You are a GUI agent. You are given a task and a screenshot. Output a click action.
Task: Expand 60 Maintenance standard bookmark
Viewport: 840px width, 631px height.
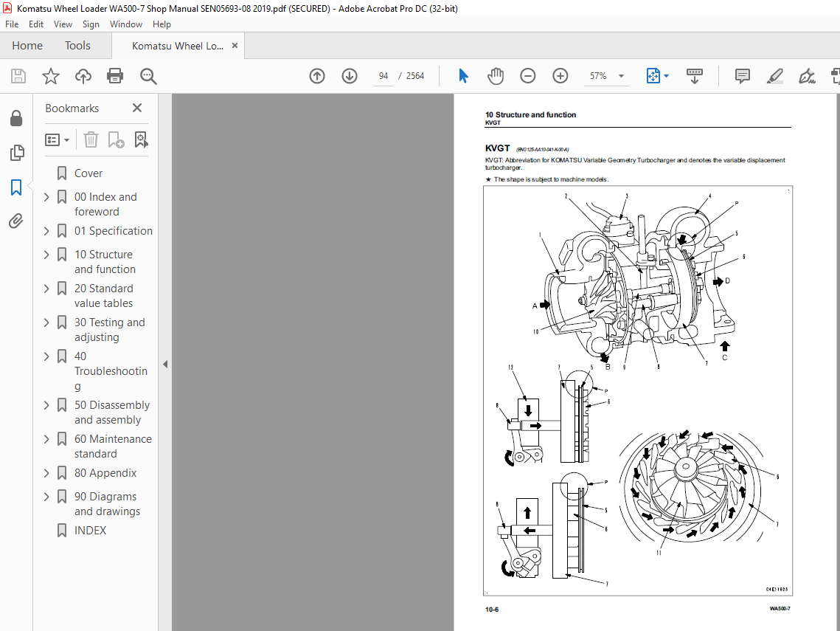click(46, 439)
